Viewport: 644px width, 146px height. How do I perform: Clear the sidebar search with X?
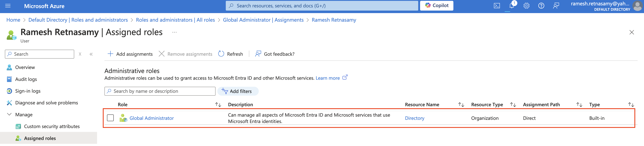click(80, 54)
